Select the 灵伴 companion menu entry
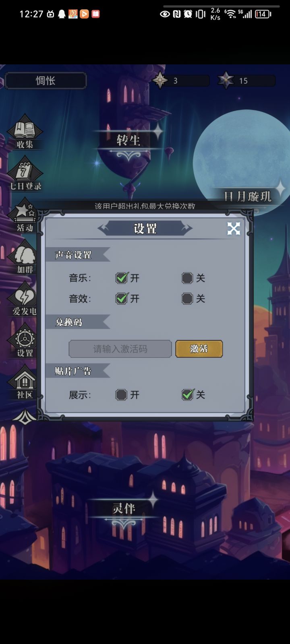Screen dimensions: 290x644 coord(124,508)
